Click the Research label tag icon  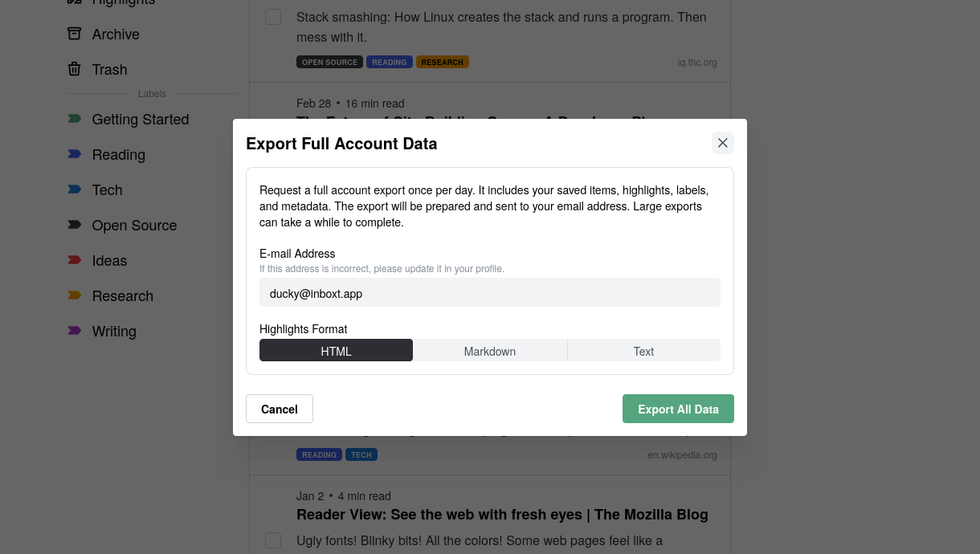pos(74,295)
